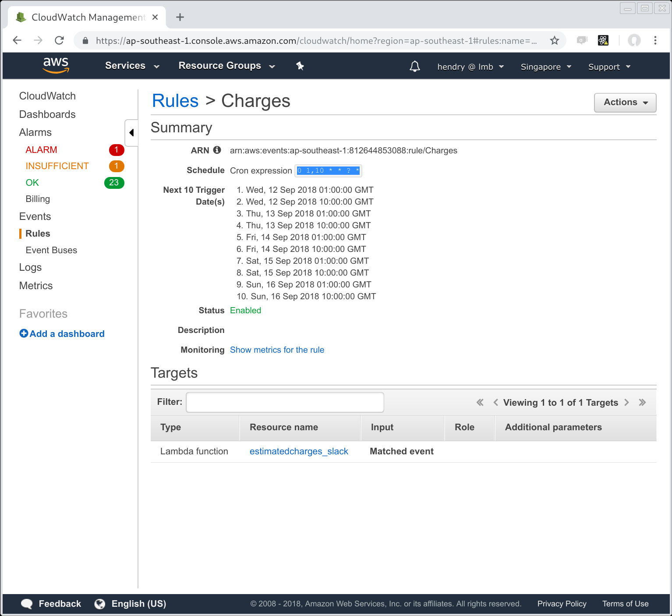The width and height of the screenshot is (672, 616).
Task: Click the Chrome profile avatar icon
Action: pyautogui.click(x=634, y=40)
